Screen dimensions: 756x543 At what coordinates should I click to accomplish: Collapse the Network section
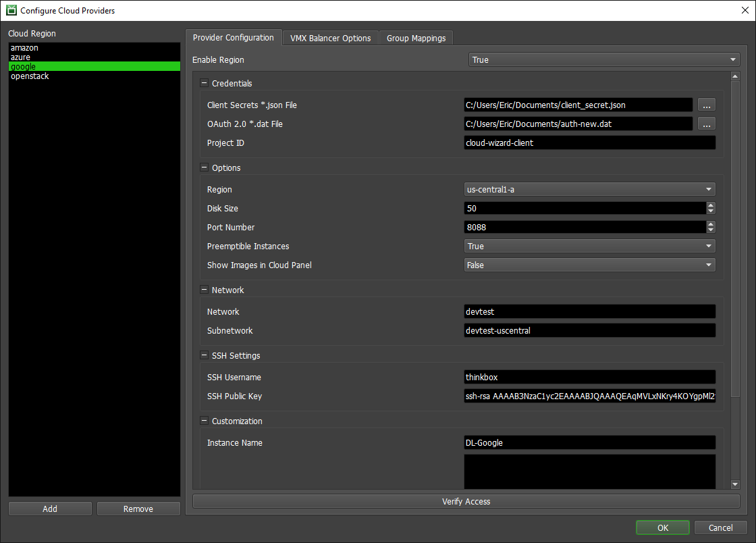[x=204, y=290]
